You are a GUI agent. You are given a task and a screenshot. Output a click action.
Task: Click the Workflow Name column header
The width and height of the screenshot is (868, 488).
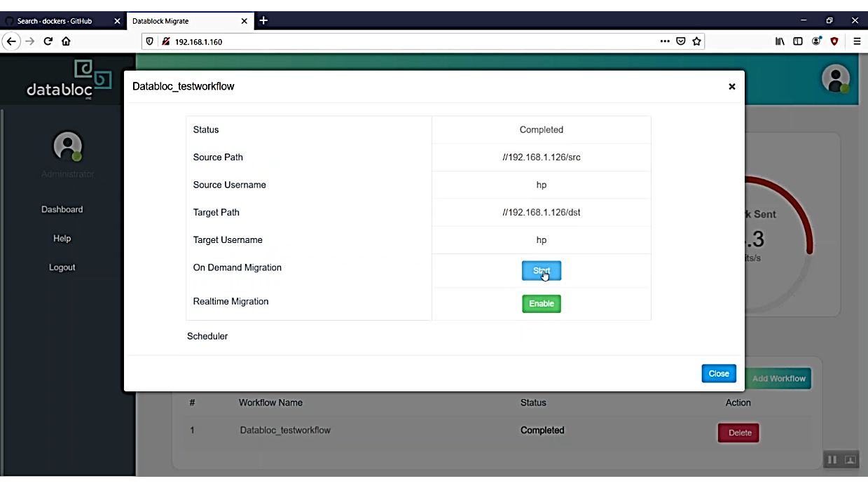pyautogui.click(x=270, y=403)
